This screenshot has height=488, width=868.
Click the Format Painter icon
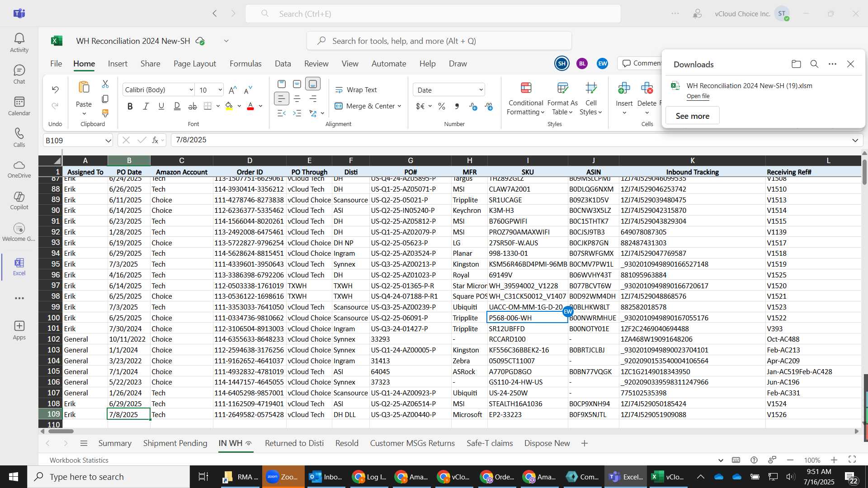(105, 113)
